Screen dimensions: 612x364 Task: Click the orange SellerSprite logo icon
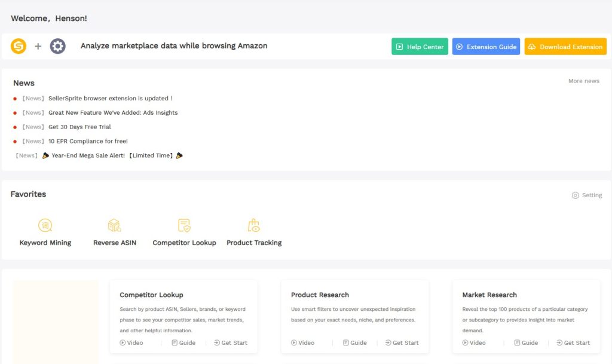coord(19,46)
